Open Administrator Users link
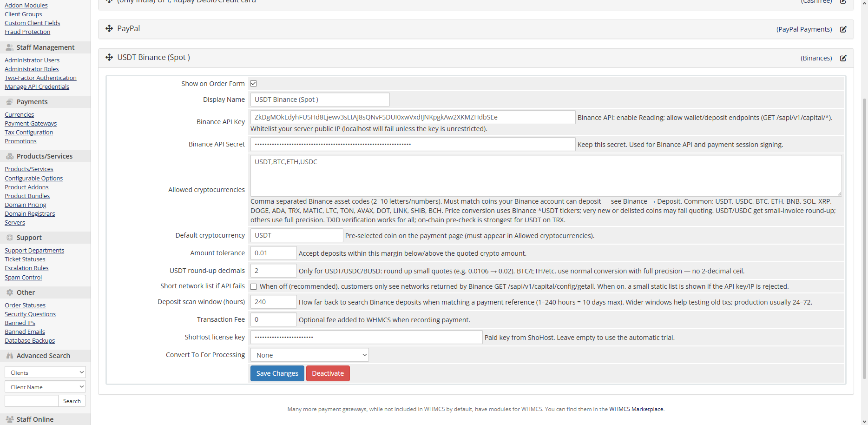 click(x=32, y=60)
